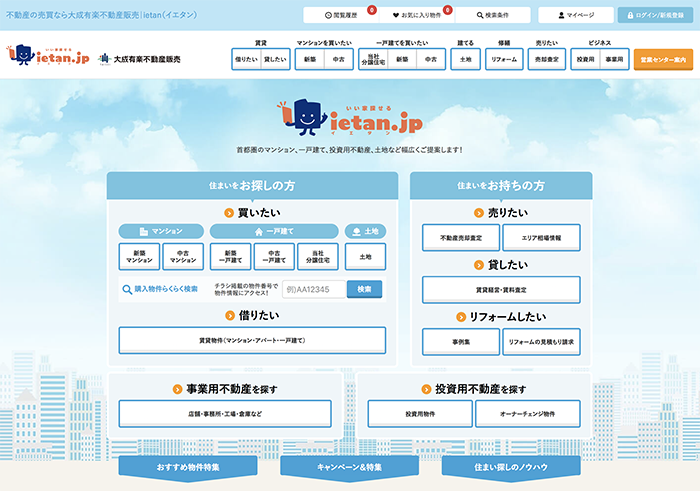Screen dimensions: 700x491
Task: Open 賃貸物件(マンション・アパート・一戸建て) rentals
Action: pos(252,340)
